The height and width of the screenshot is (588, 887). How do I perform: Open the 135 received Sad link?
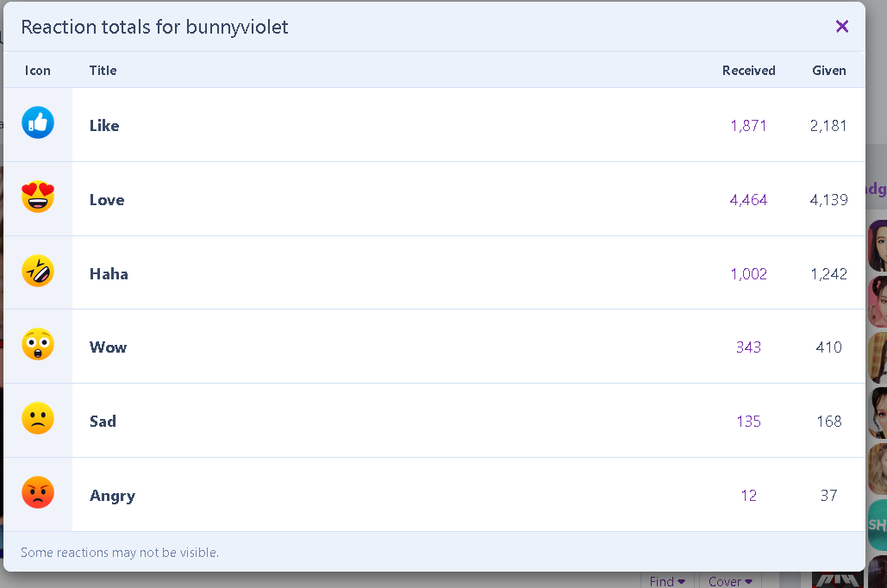[x=748, y=421]
